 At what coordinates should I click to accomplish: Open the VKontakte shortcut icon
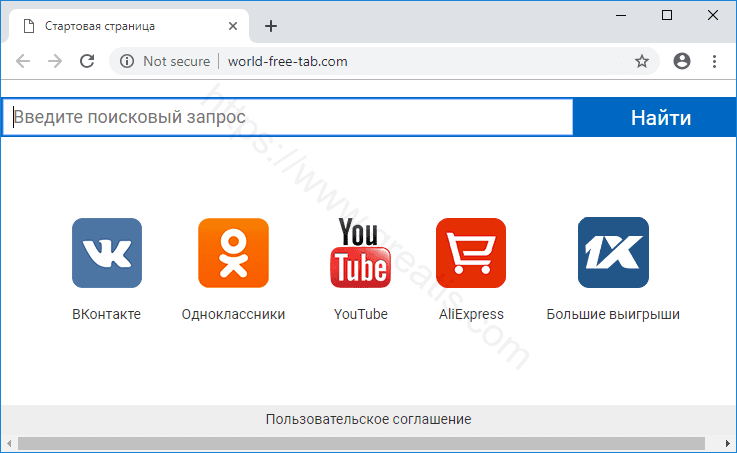click(107, 253)
